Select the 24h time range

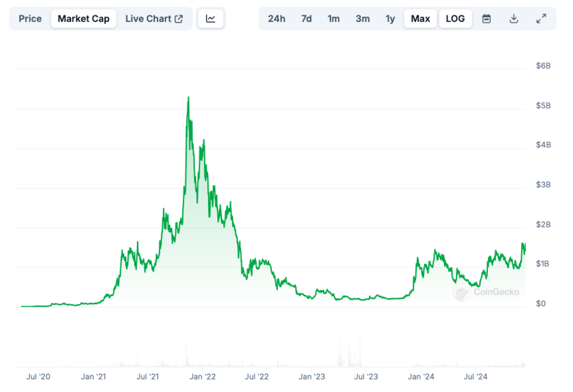point(276,19)
